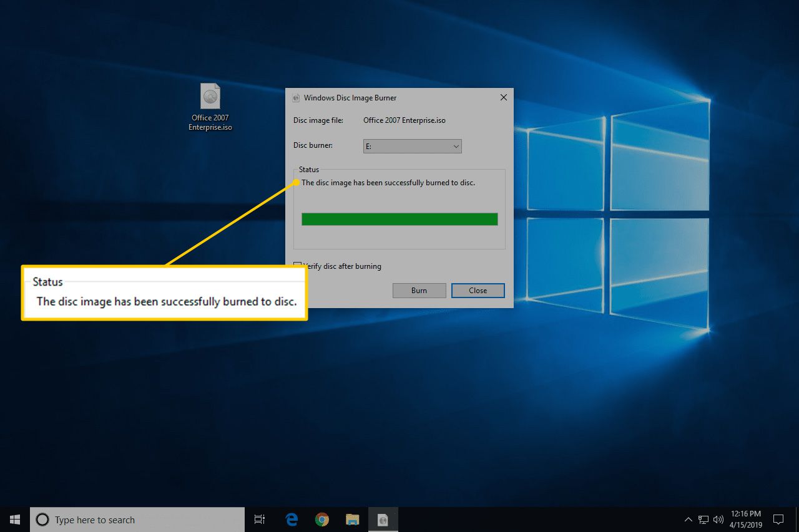Click the Windows Disc Image Burner title text

coord(350,98)
